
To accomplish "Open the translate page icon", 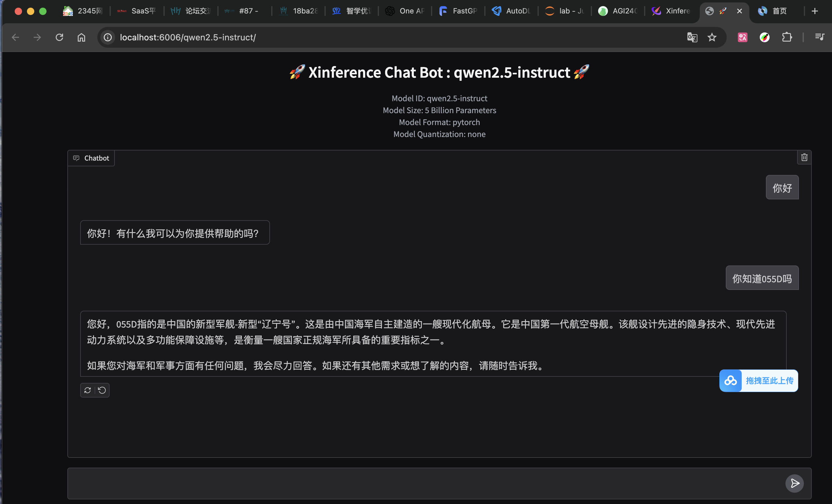I will (692, 37).
